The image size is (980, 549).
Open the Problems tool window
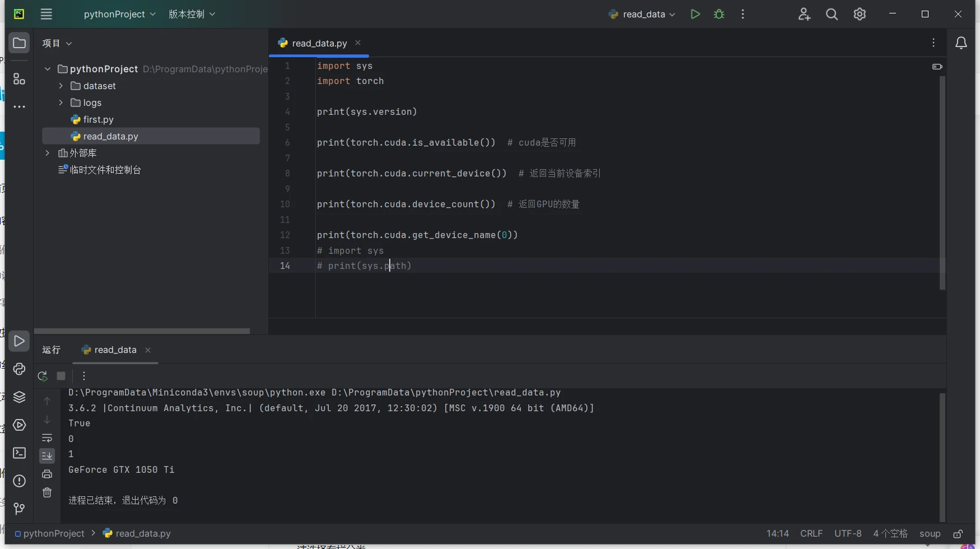[x=19, y=481]
